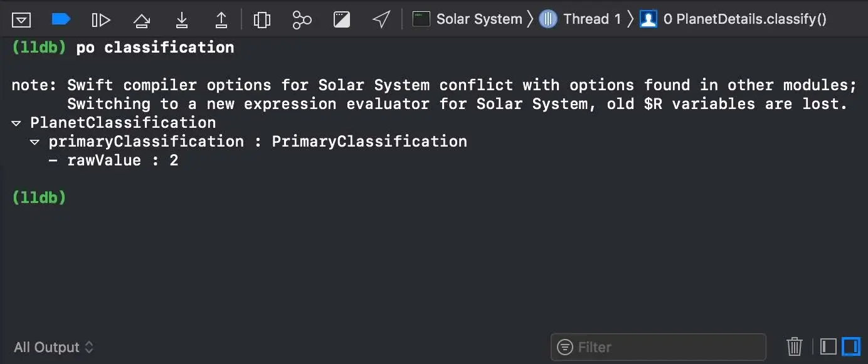Collapse the primaryClassification disclosure triangle
This screenshot has width=868, height=364.
point(35,142)
